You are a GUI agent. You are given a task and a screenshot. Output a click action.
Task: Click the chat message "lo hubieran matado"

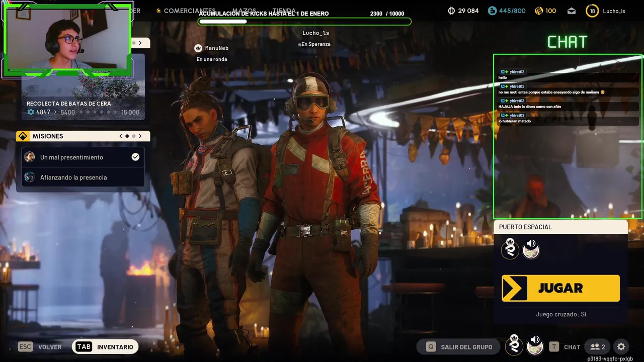click(x=515, y=121)
